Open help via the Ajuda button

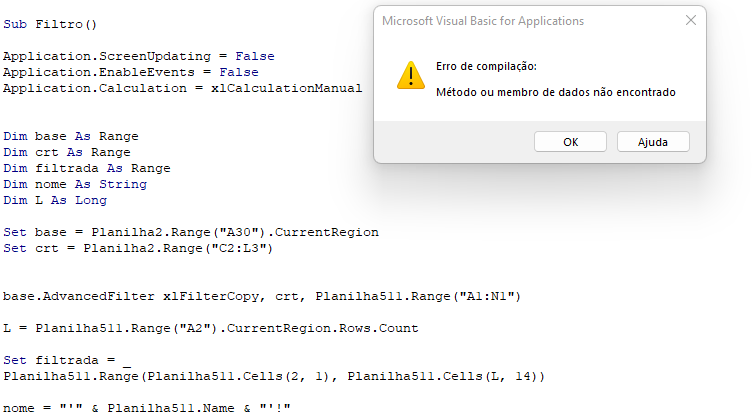pos(653,142)
